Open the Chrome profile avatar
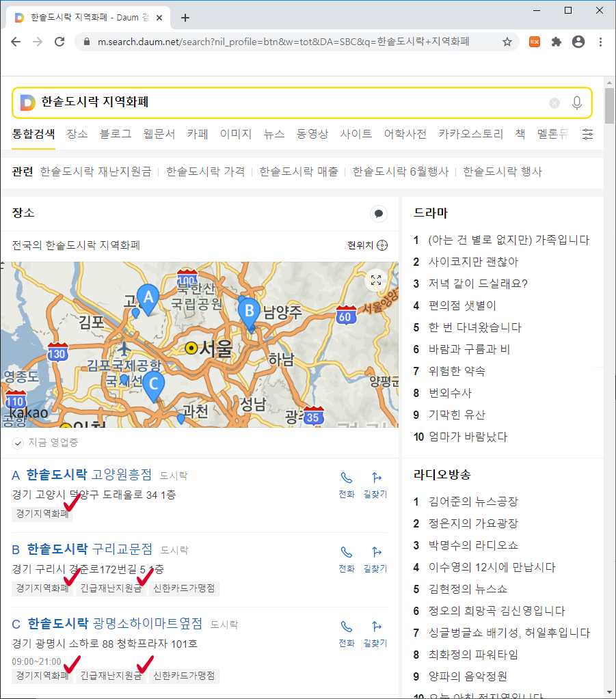 [x=578, y=42]
